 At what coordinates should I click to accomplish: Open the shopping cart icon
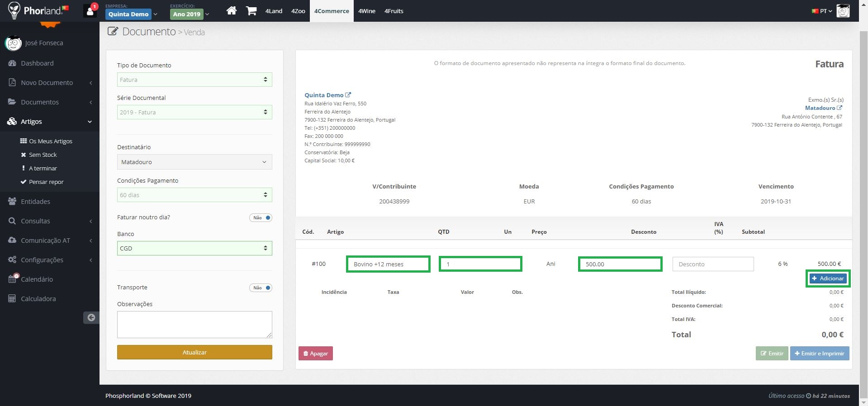[x=251, y=10]
